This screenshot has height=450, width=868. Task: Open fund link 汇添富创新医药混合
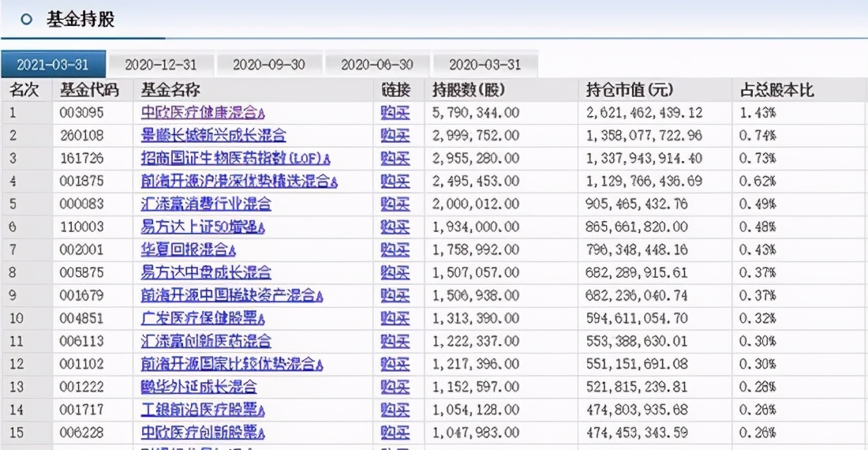pyautogui.click(x=206, y=341)
